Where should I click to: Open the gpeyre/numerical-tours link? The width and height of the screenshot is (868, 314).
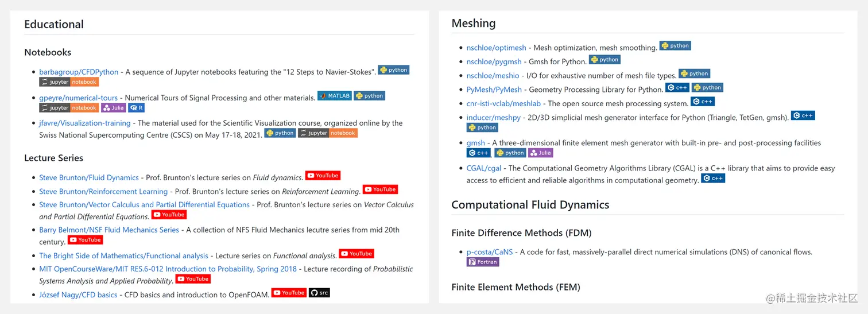78,98
